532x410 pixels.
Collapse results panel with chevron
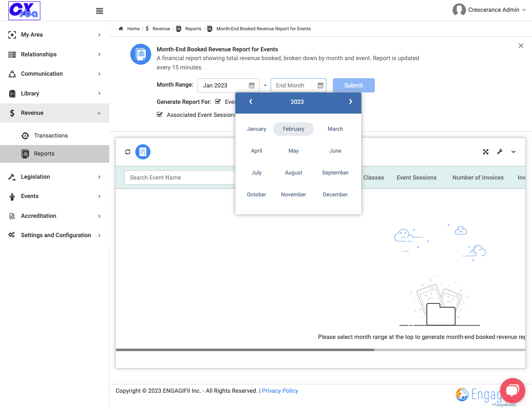514,152
